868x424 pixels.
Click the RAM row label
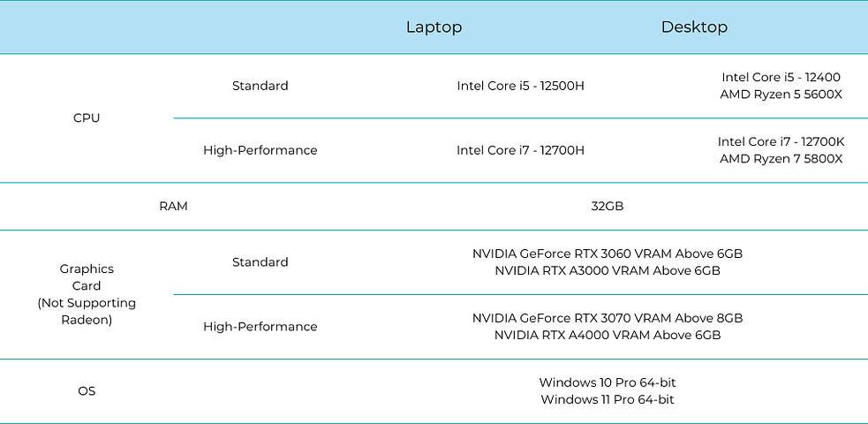pos(173,206)
